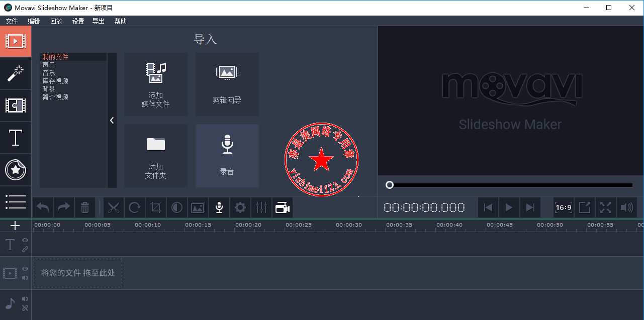
Task: Open the 设置 menu
Action: [78, 21]
